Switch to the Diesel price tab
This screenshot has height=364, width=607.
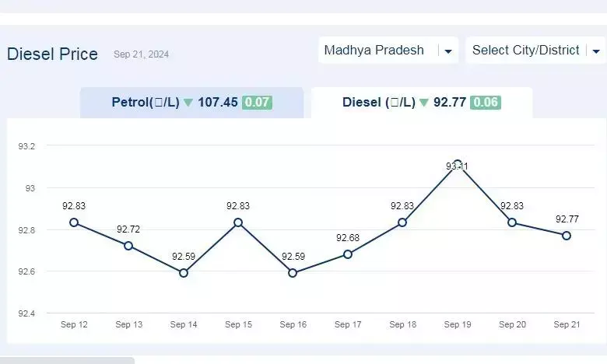[x=422, y=103]
